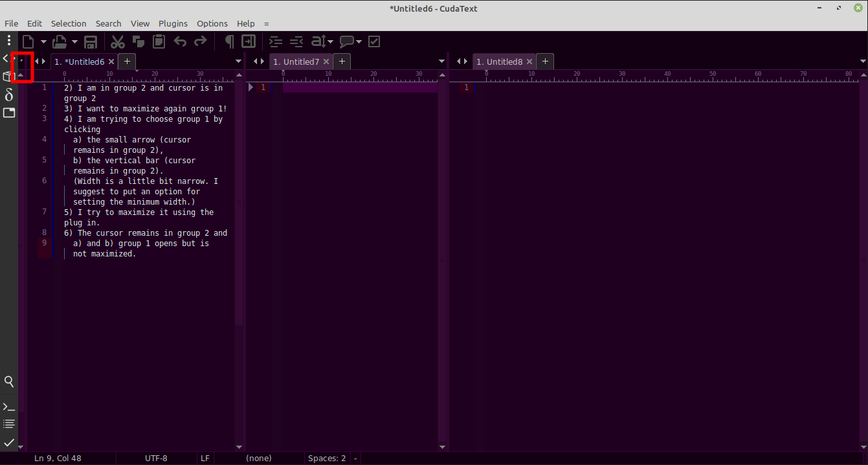Switch to the *Untitled6 tab

point(79,62)
